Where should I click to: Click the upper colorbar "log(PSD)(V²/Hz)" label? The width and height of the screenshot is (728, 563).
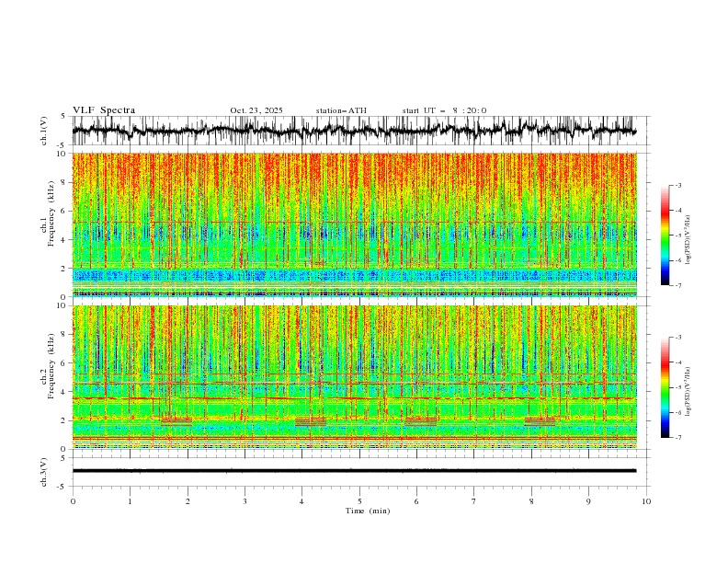[688, 240]
